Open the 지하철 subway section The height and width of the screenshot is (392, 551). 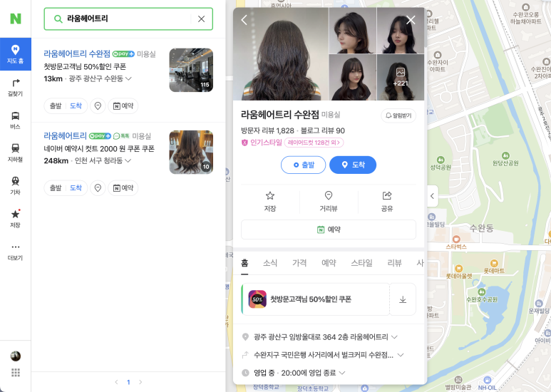pos(16,153)
